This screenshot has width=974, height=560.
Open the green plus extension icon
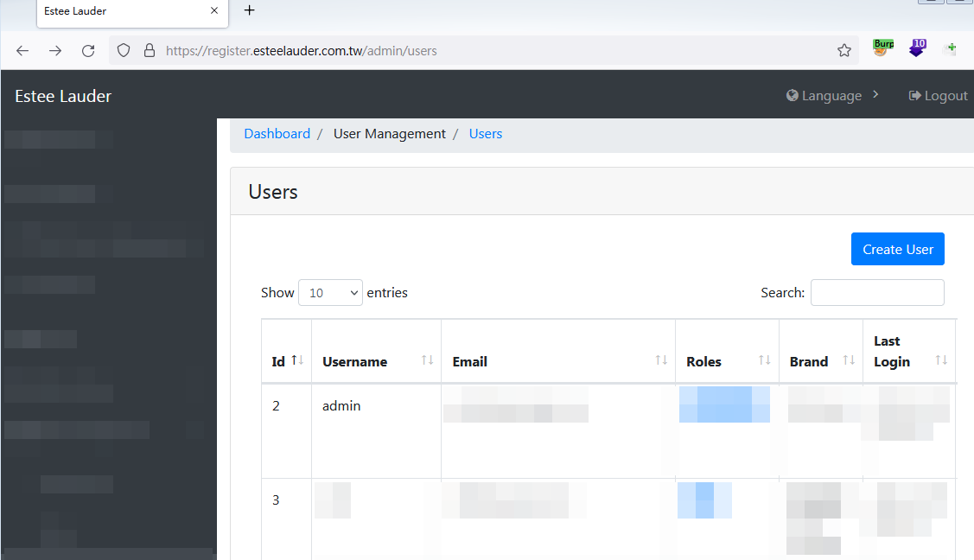(x=951, y=48)
